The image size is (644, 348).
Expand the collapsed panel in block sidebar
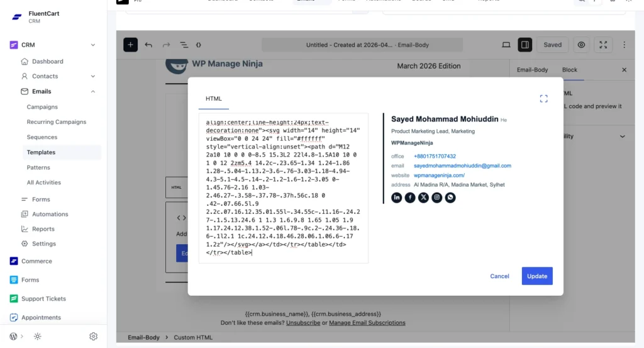(x=622, y=137)
